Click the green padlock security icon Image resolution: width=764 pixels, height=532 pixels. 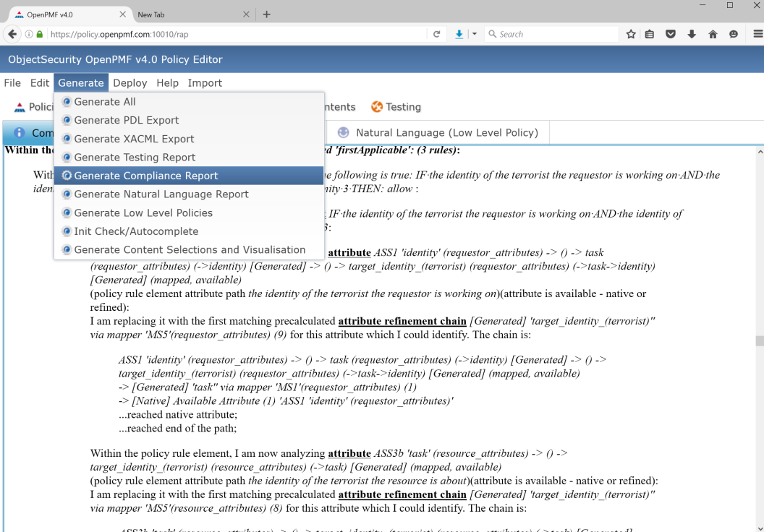(x=40, y=34)
